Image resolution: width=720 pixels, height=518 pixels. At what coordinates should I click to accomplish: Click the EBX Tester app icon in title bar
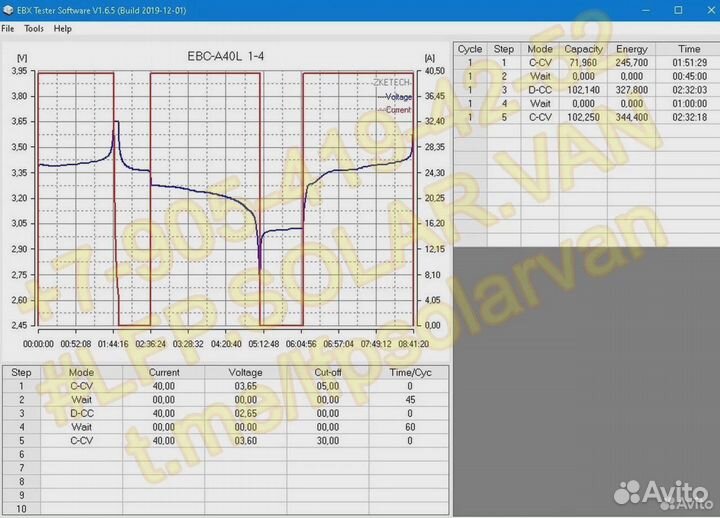coord(8,10)
